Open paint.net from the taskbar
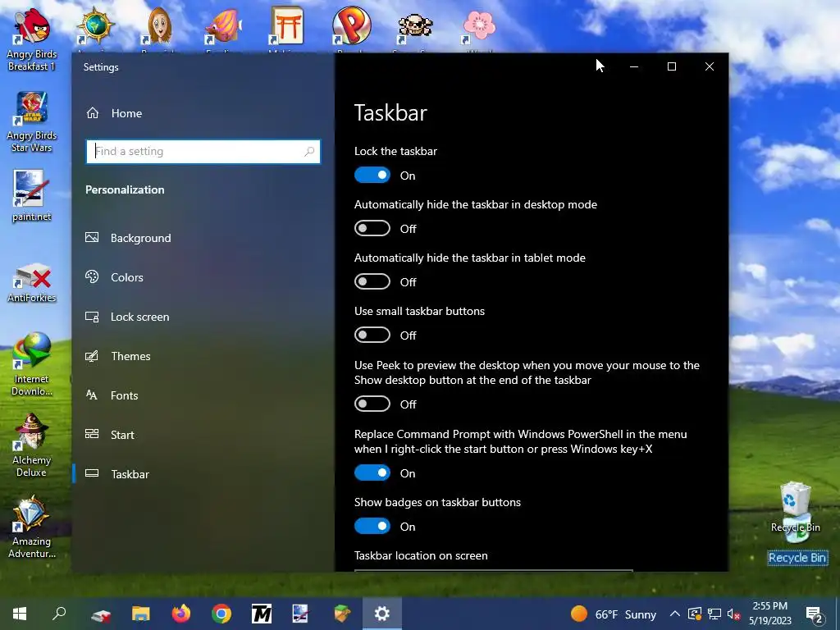 click(301, 614)
